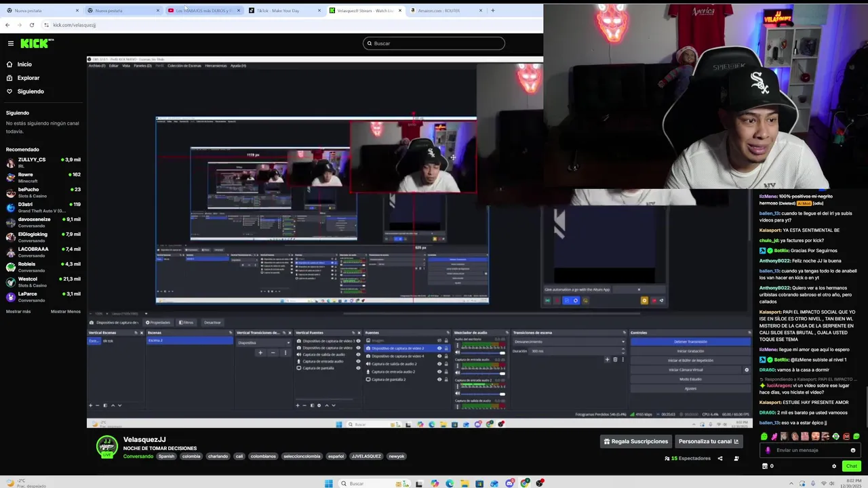Adjust the Audio del escritorio volume slider
Screen dimensions: 868x488
483,352
